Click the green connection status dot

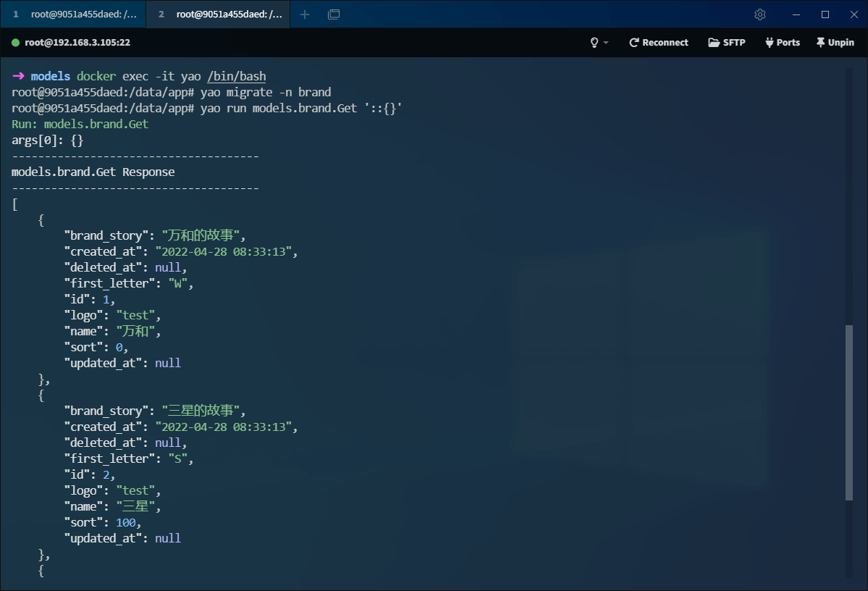[15, 43]
